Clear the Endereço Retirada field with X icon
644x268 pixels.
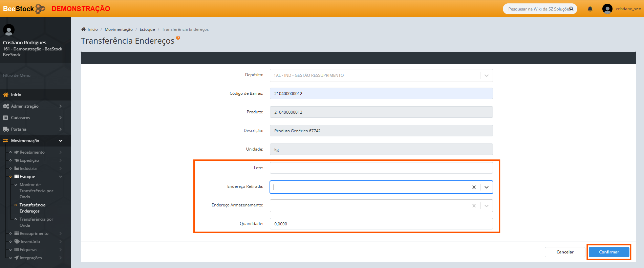474,187
